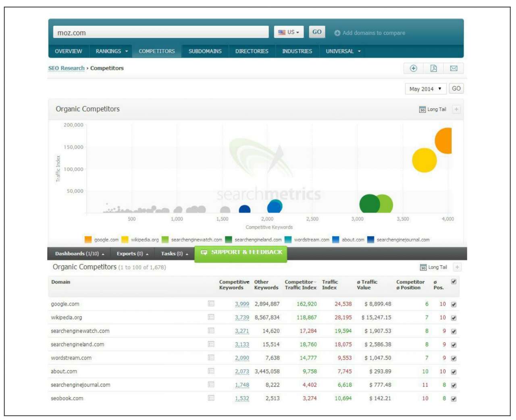Image resolution: width=516 pixels, height=420 pixels.
Task: Click Add domains to compare link
Action: click(374, 33)
